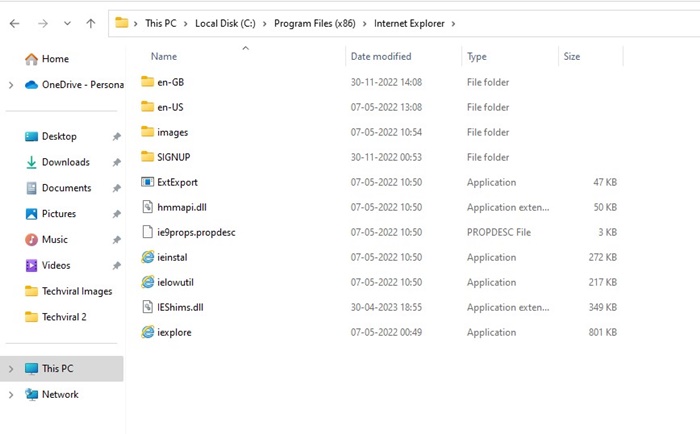Expand the Network tree node
Screen dimensions: 700x434
point(11,395)
